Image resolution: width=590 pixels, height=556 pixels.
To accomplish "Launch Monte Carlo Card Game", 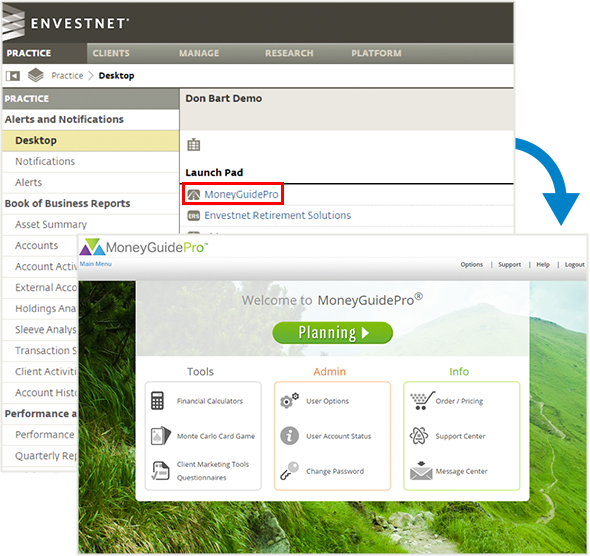I will click(x=216, y=436).
